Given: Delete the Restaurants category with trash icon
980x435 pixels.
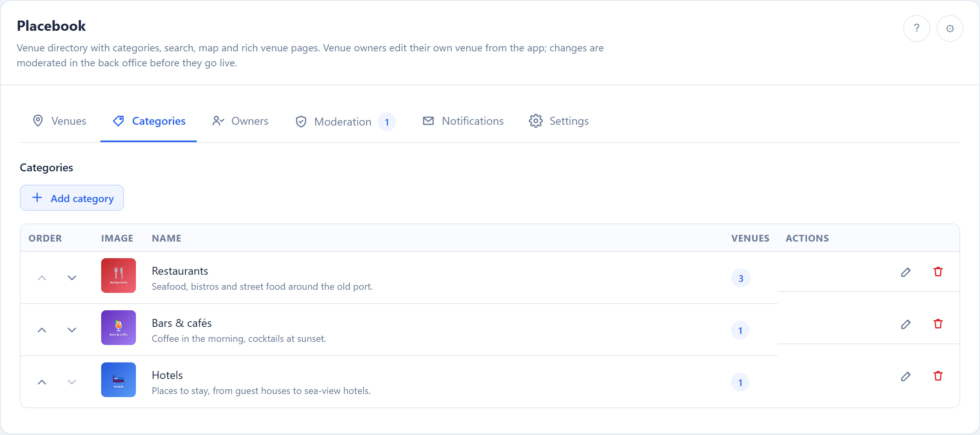Looking at the screenshot, I should click(938, 272).
